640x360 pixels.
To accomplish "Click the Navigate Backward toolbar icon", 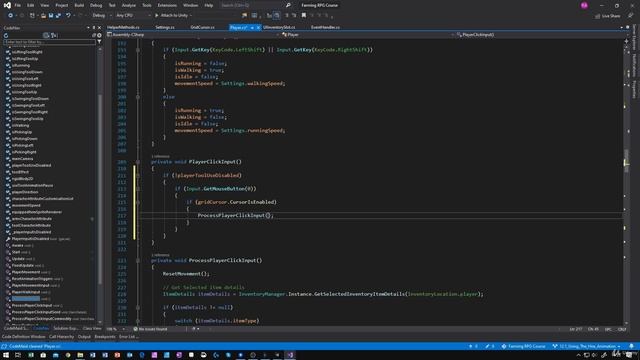I will pyautogui.click(x=10, y=16).
